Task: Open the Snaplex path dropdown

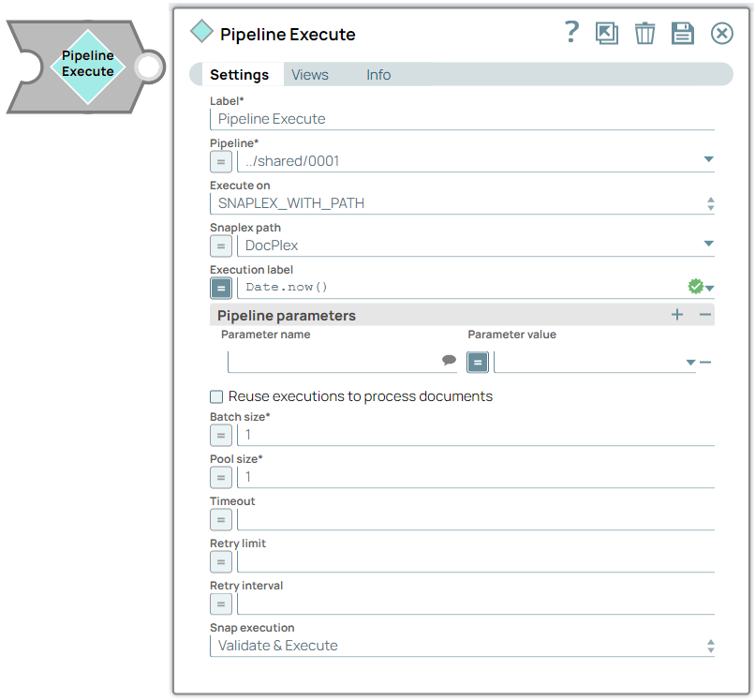Action: coord(708,245)
